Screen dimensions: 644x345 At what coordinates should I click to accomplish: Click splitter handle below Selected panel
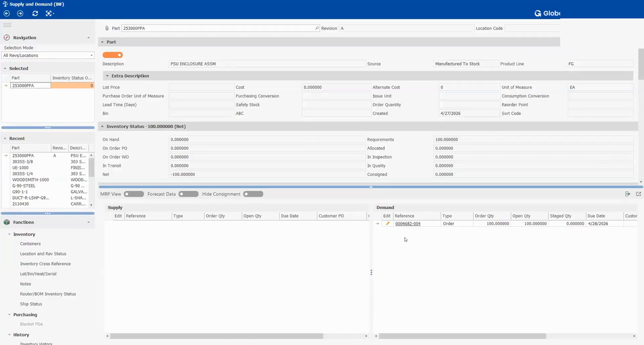point(48,128)
